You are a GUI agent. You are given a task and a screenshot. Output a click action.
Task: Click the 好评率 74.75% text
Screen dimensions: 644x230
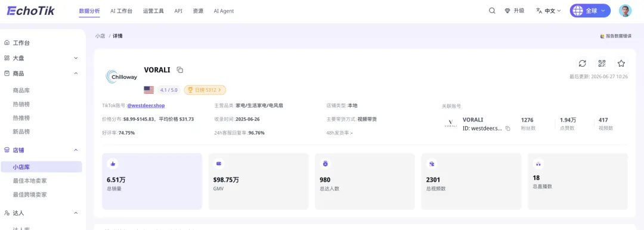[118, 133]
